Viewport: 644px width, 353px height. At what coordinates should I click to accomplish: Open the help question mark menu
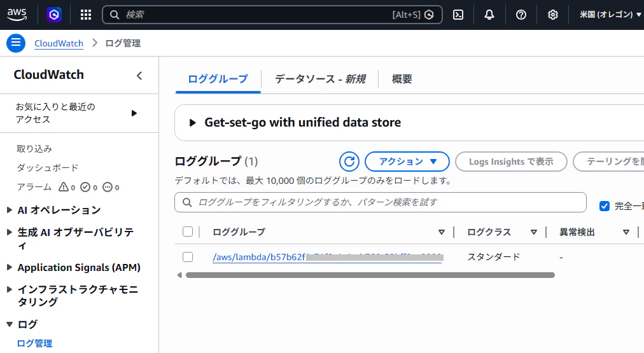pyautogui.click(x=521, y=15)
